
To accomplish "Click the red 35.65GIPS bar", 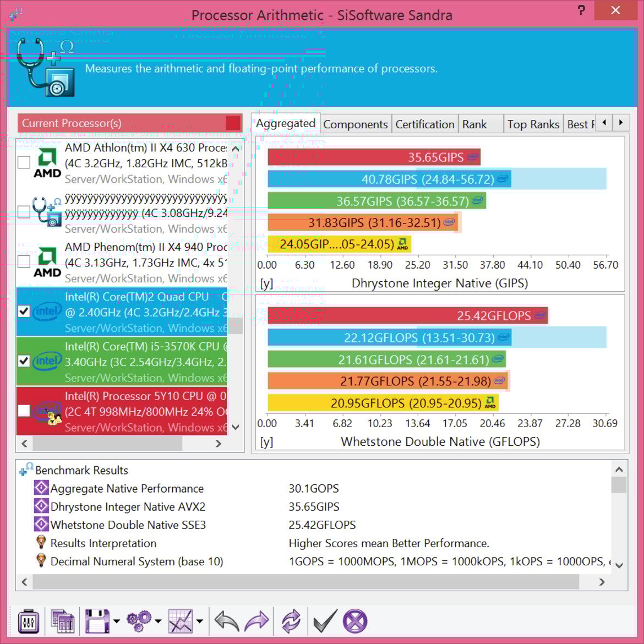I will 374,157.
